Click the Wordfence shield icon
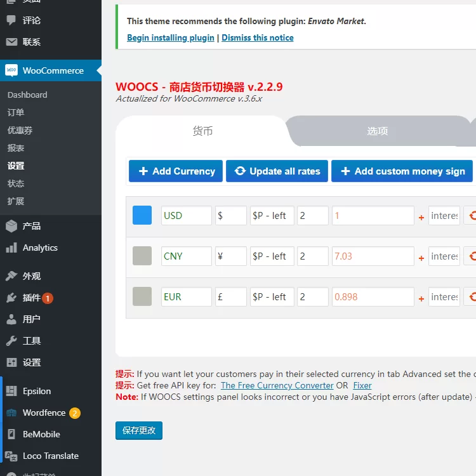Image resolution: width=476 pixels, height=476 pixels. click(x=11, y=413)
